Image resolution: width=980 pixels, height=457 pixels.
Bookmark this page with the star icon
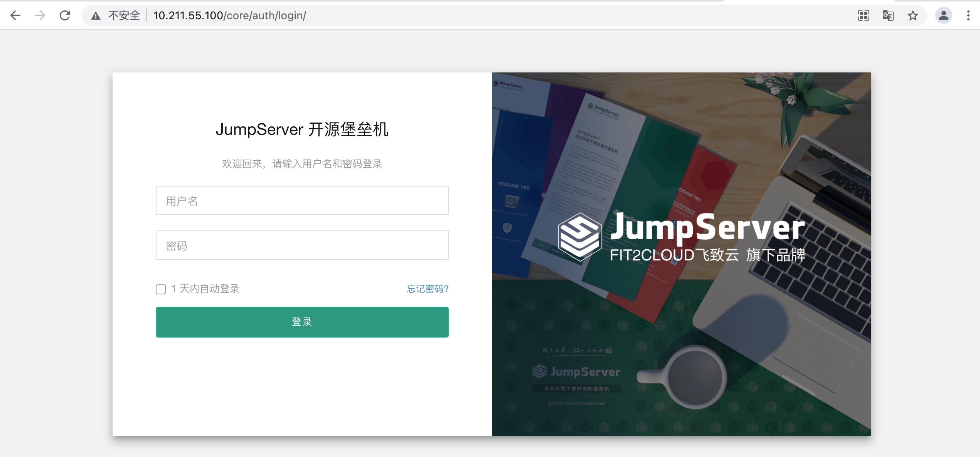pos(913,15)
